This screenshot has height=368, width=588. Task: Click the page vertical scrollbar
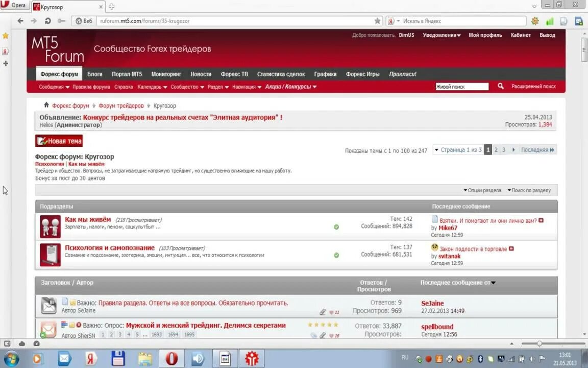(x=584, y=49)
